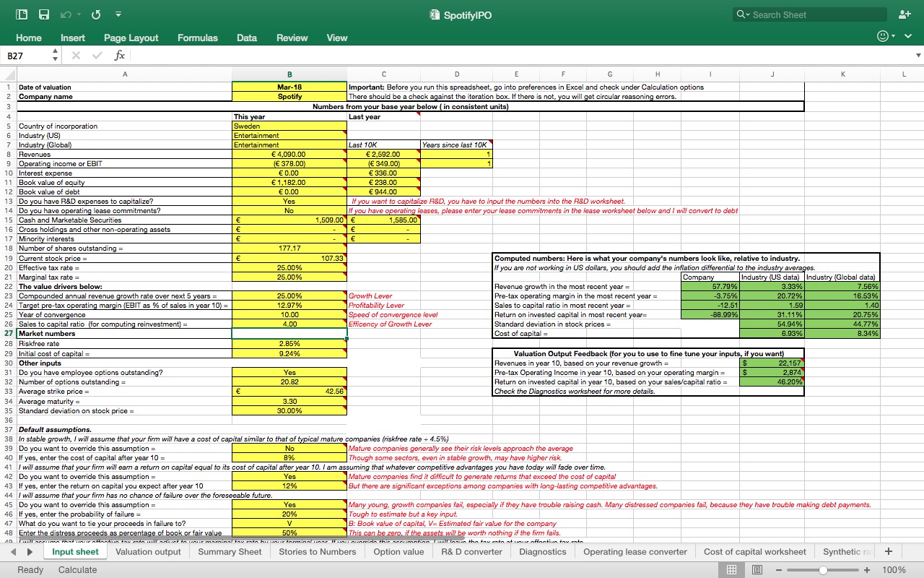
Task: Open the Summary Sheet tab
Action: (230, 551)
